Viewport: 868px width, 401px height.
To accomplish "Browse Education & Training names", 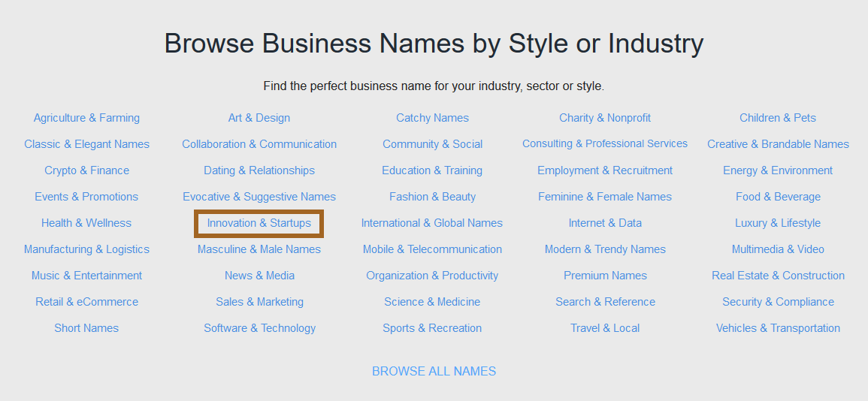I will tap(432, 170).
